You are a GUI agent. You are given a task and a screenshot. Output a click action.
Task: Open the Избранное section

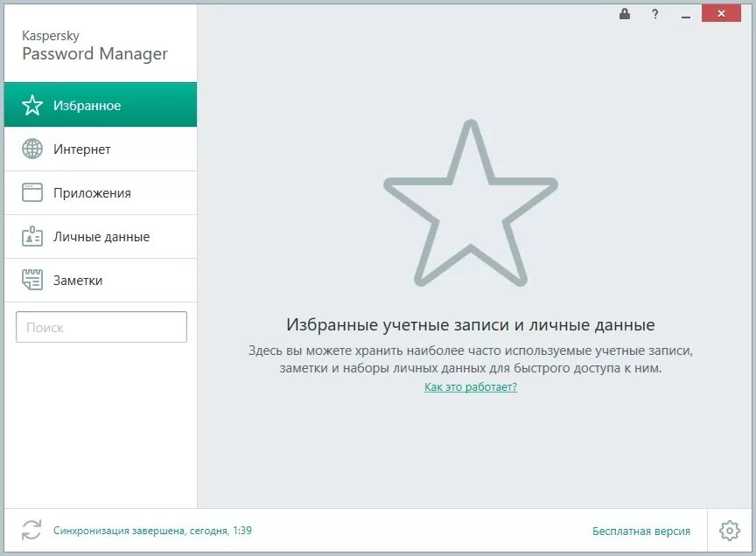pyautogui.click(x=101, y=105)
